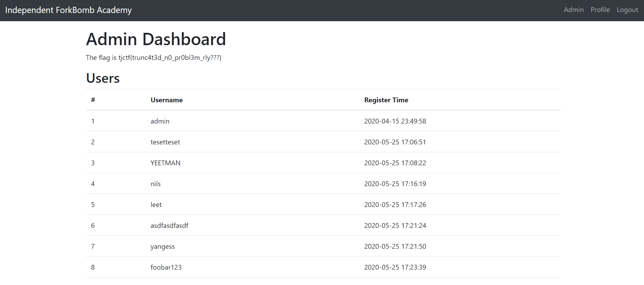The width and height of the screenshot is (644, 285).
Task: Open the Admin navigation link
Action: tap(573, 10)
